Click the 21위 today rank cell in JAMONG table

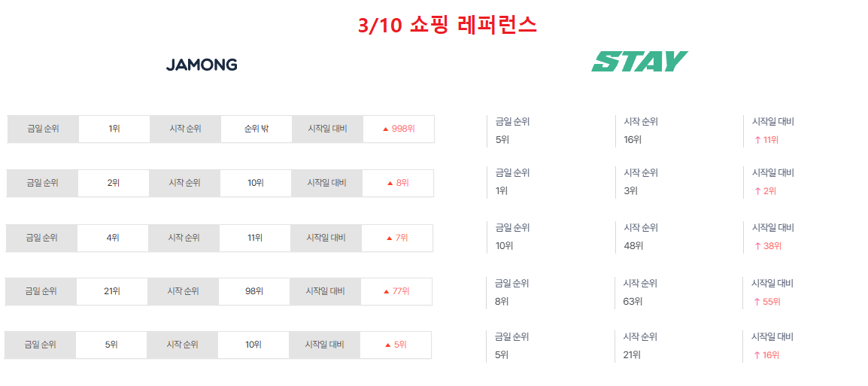click(x=112, y=291)
